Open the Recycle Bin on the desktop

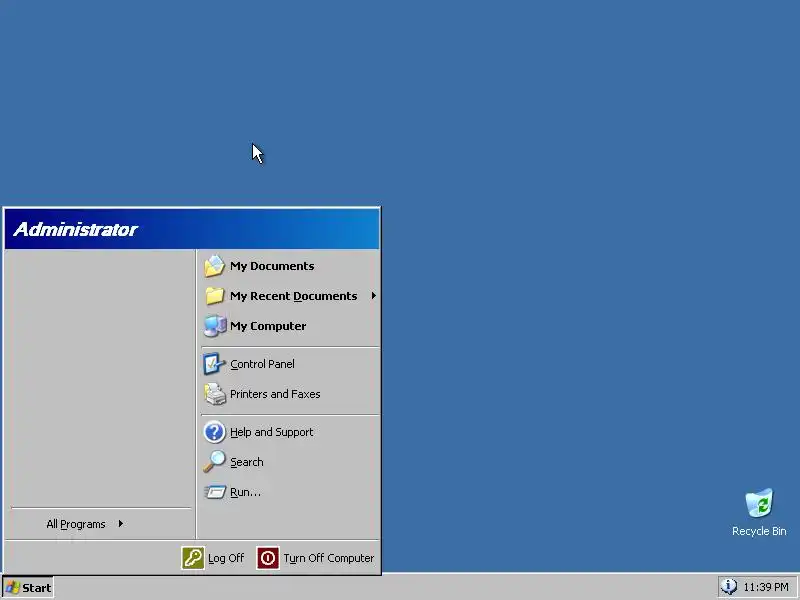759,503
